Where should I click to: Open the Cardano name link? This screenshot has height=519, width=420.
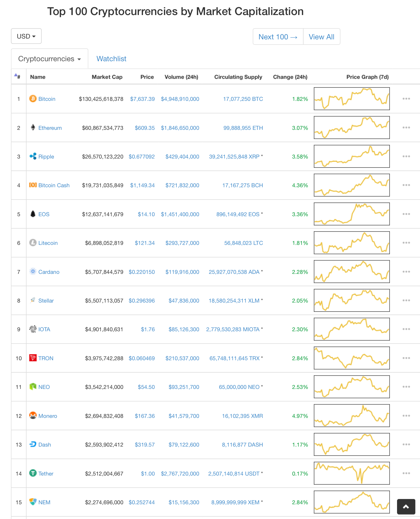click(49, 272)
